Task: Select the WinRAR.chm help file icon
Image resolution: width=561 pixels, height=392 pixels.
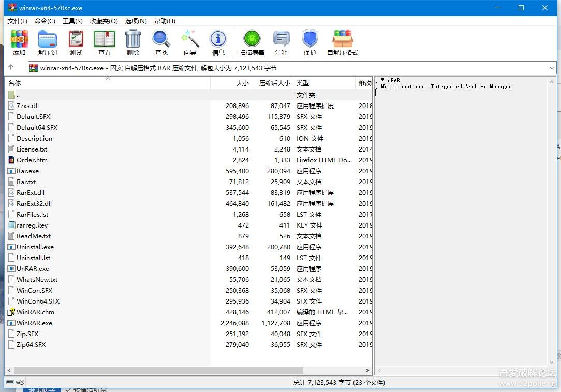Action: (x=11, y=312)
